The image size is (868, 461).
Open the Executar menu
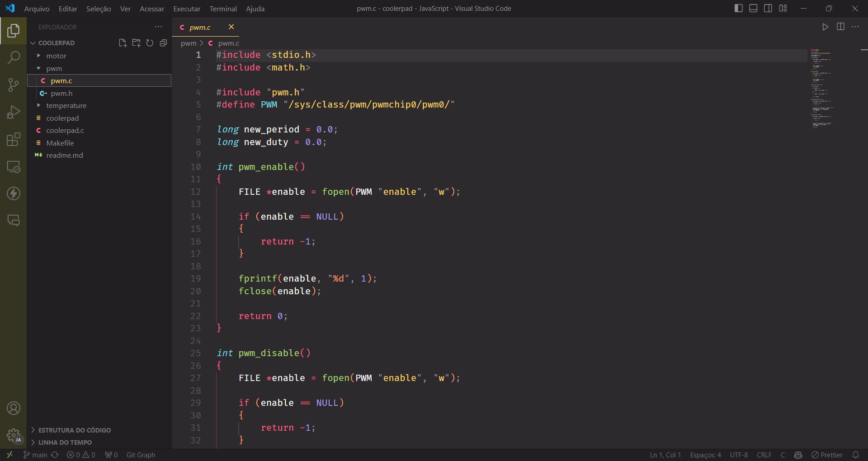[x=187, y=9]
